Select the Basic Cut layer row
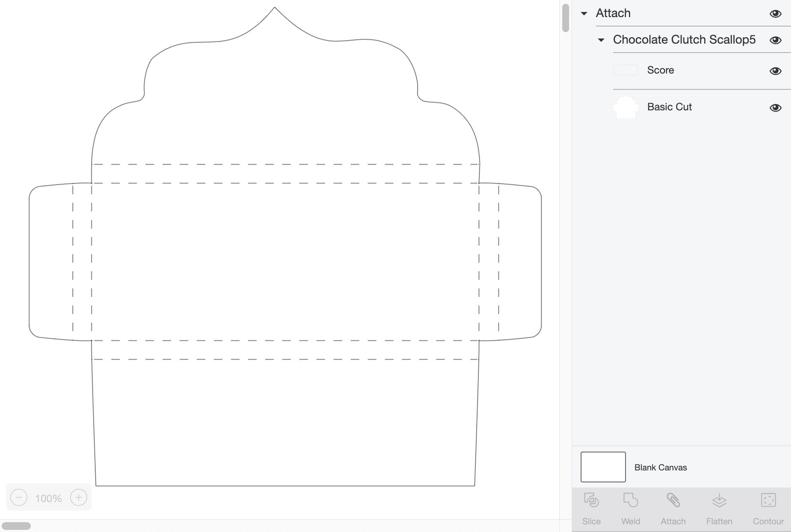Image resolution: width=791 pixels, height=532 pixels. pos(702,107)
